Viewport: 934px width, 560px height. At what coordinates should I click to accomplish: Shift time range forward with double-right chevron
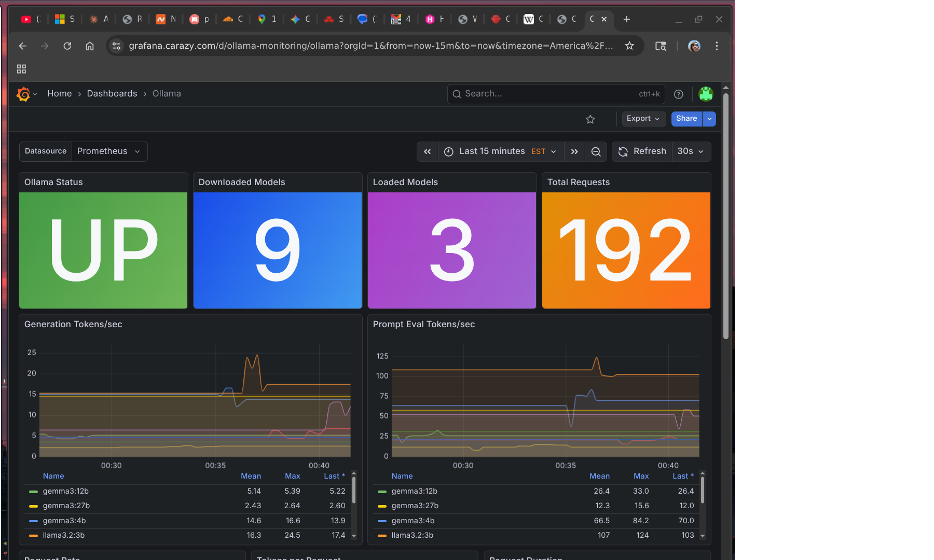pos(574,151)
